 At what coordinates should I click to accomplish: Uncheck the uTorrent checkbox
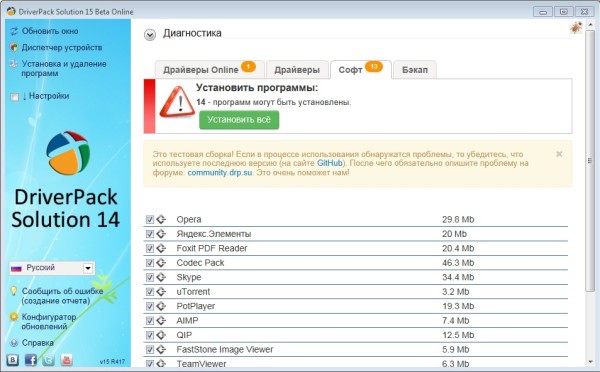coord(150,292)
